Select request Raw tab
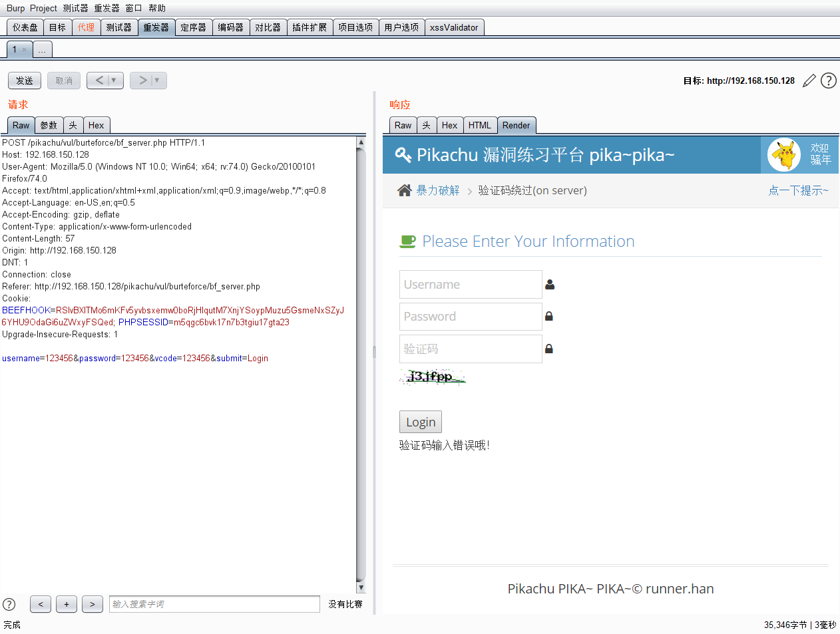 coord(21,125)
